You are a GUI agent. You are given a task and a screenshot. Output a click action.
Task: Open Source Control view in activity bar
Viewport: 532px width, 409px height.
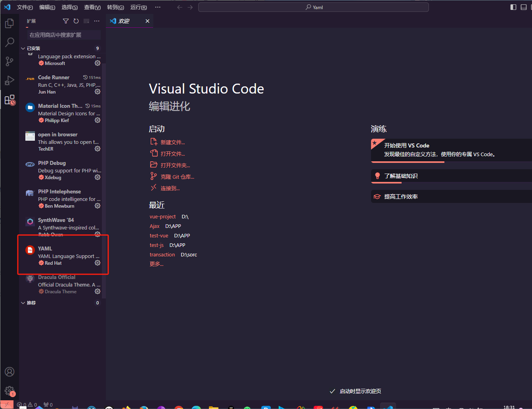click(10, 61)
